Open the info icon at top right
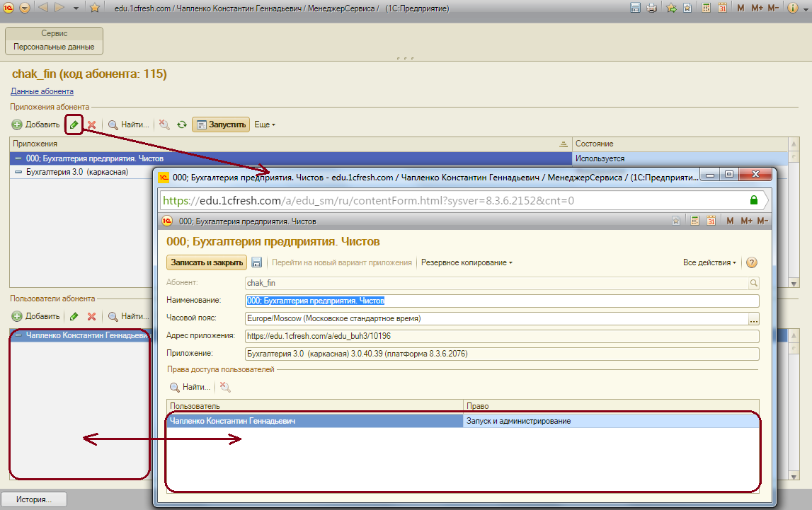 pos(792,8)
